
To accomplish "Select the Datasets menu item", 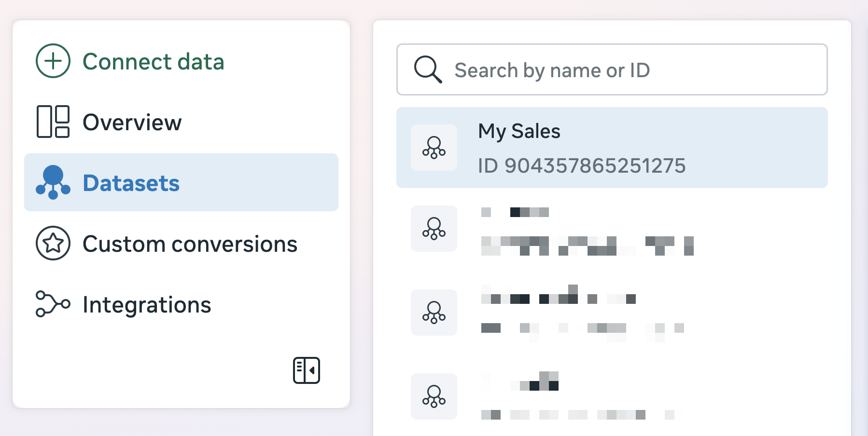I will coord(131,183).
